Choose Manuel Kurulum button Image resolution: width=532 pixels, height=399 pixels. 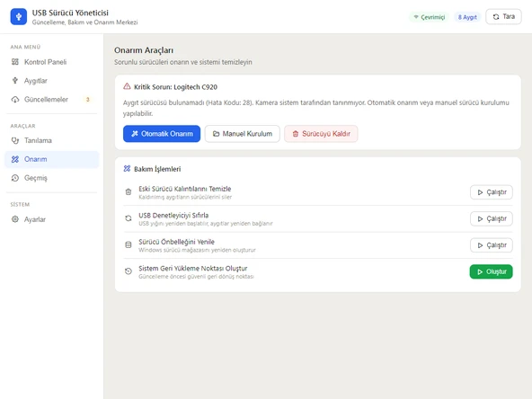[x=243, y=134]
